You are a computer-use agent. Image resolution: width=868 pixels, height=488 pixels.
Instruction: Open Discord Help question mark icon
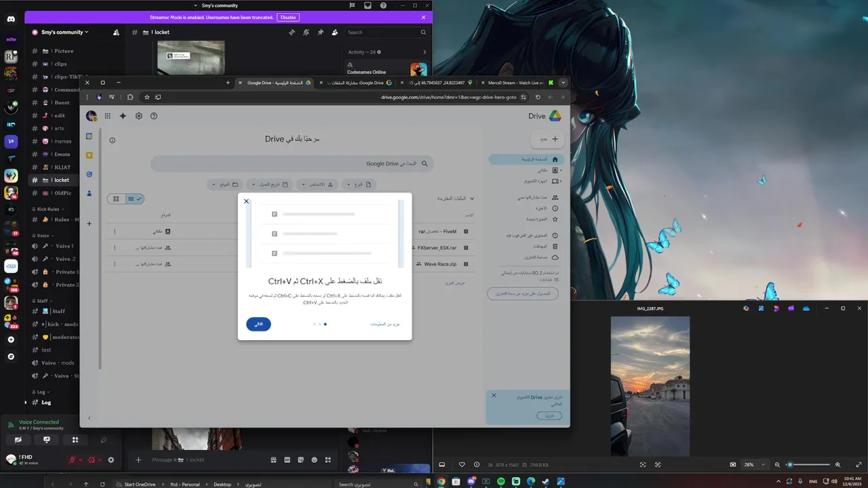point(383,5)
